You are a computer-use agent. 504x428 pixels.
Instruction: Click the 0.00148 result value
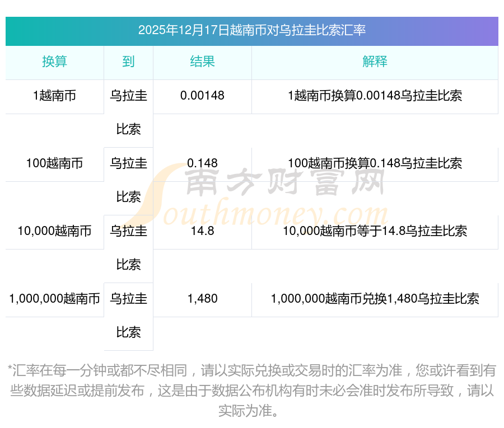tap(202, 96)
